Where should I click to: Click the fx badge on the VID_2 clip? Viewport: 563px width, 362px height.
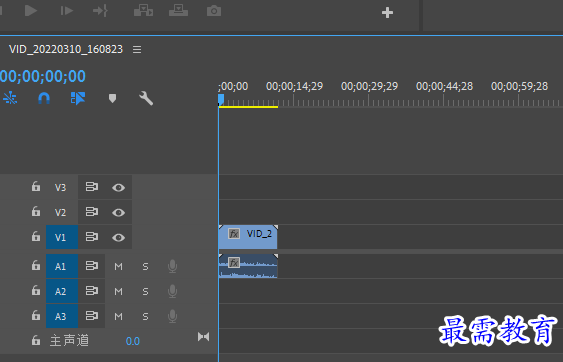pos(234,234)
